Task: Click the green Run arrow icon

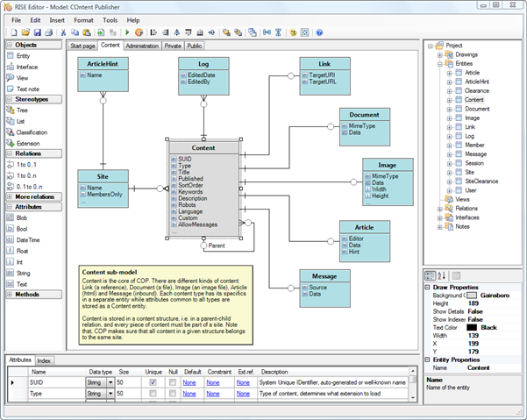Action: 127,32
